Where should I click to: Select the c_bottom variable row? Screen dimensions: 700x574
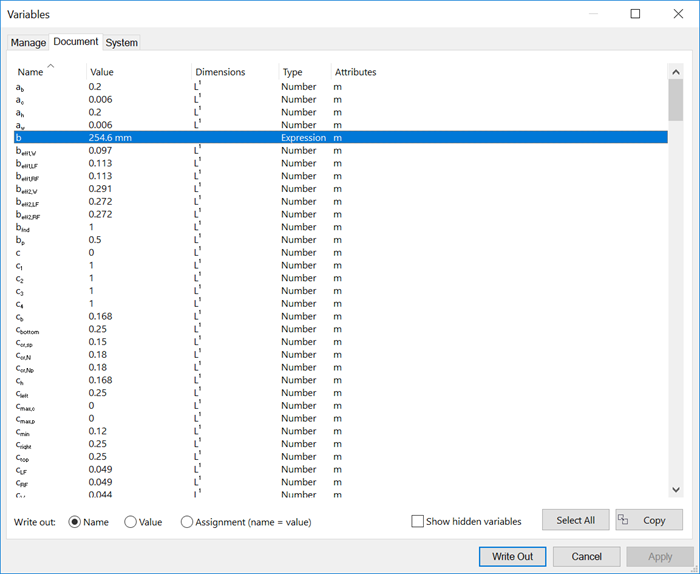pos(341,329)
